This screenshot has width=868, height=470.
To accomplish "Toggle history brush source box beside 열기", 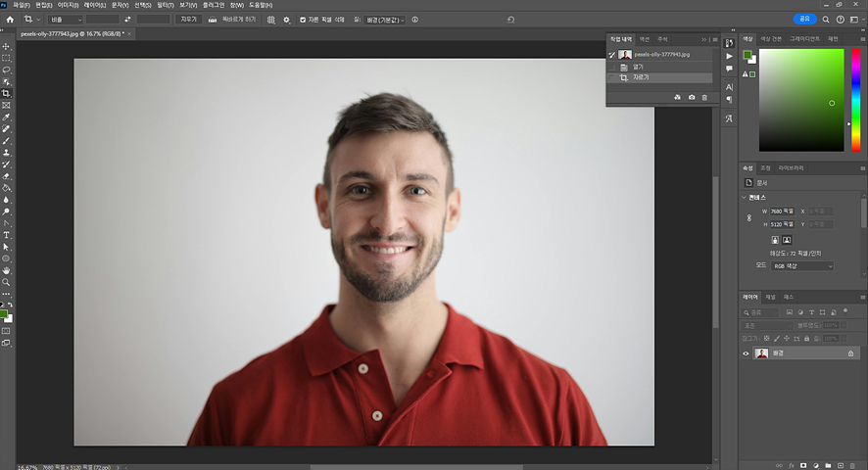I will click(x=611, y=67).
